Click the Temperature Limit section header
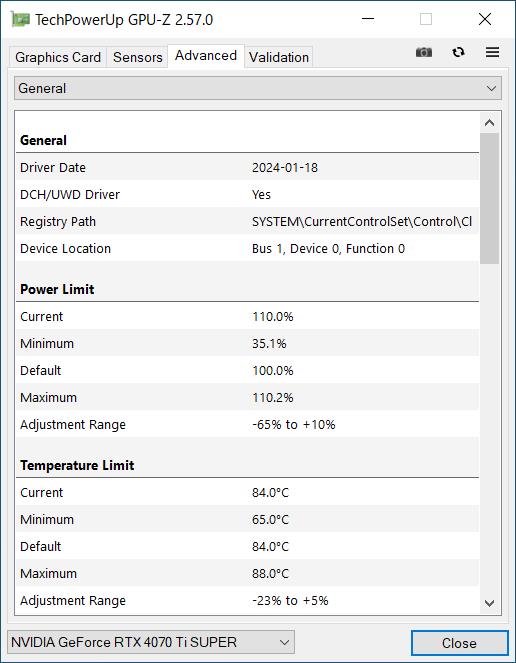The height and width of the screenshot is (663, 516). point(77,466)
